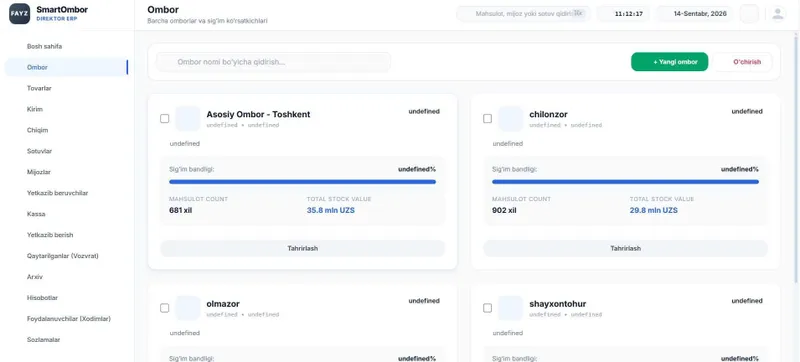Viewport: 800px width, 362px height.
Task: Click the O'chirish delete button
Action: coord(743,62)
